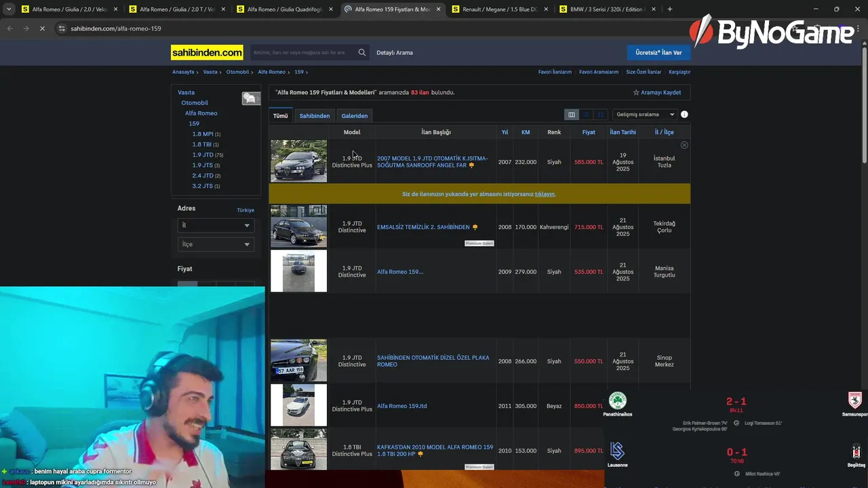Dismiss first listing with the circled X
Image resolution: width=868 pixels, height=488 pixels.
click(684, 145)
